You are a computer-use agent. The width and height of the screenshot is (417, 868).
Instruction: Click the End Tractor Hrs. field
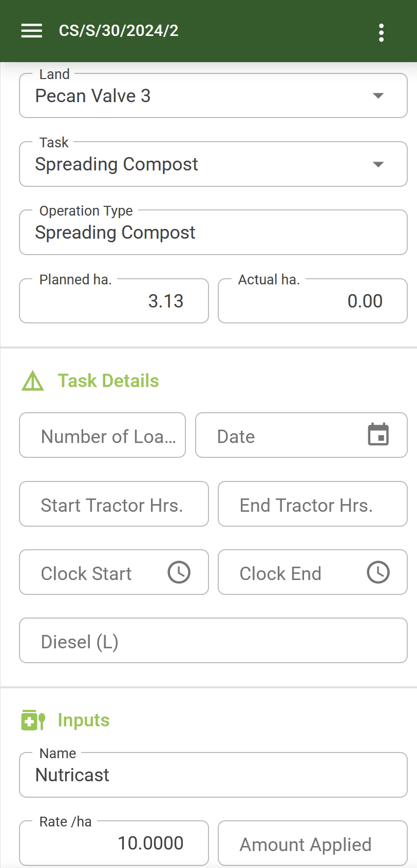(312, 504)
